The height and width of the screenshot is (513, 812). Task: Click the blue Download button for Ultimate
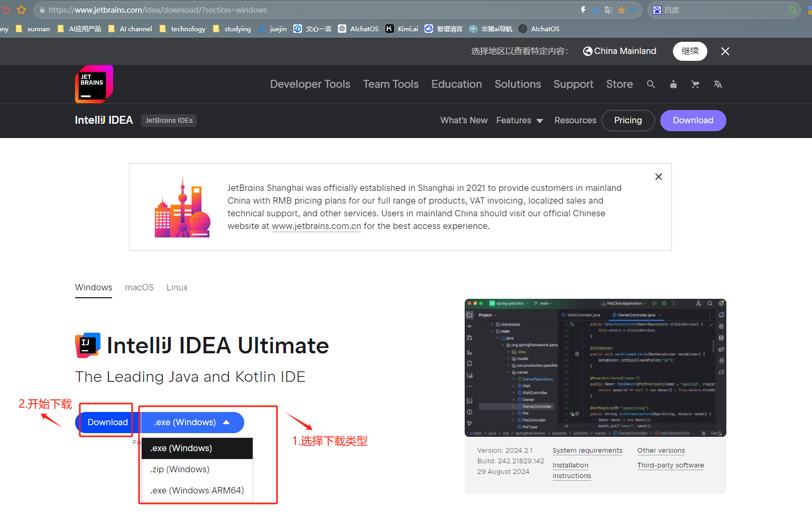coord(107,422)
